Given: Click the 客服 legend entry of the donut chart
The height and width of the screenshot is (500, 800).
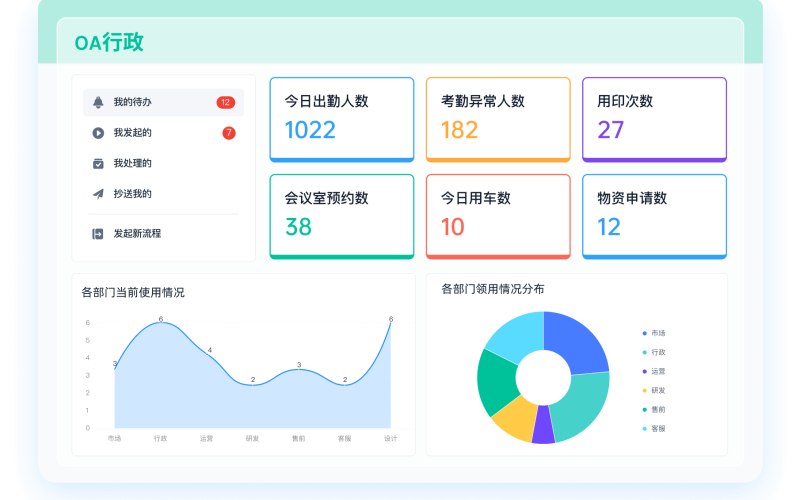Looking at the screenshot, I should coord(654,429).
